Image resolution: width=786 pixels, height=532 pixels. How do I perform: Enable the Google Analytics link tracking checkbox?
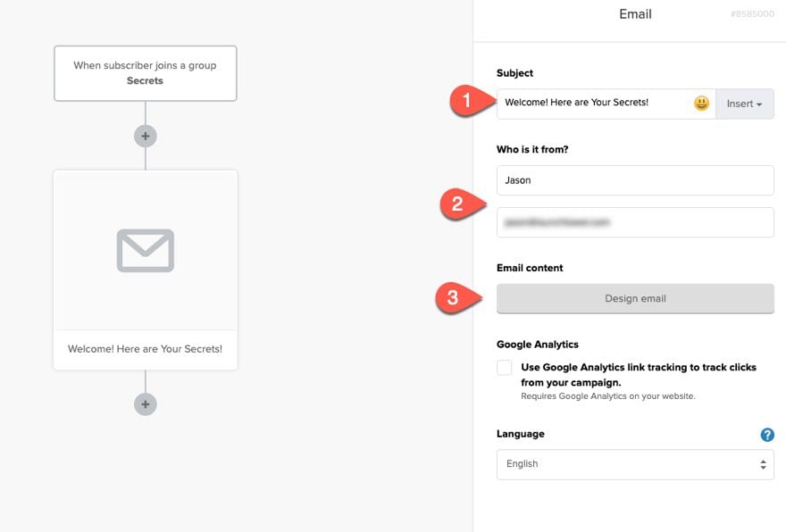505,368
